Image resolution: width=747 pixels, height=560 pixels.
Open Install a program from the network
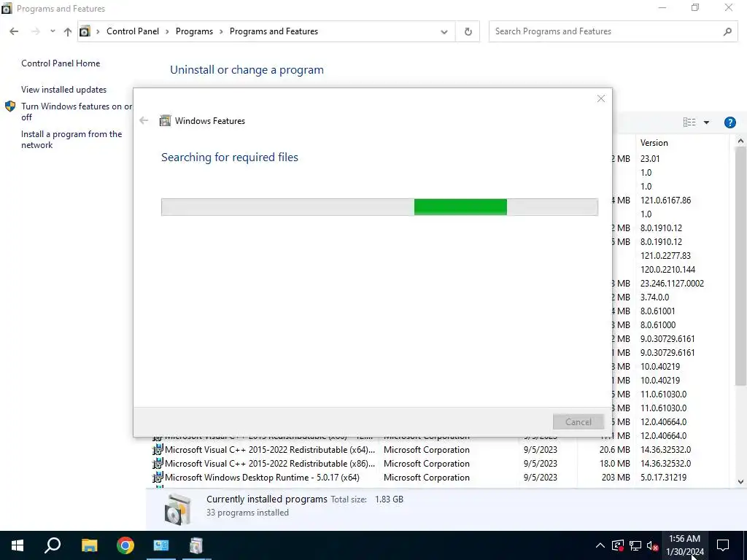click(x=71, y=139)
